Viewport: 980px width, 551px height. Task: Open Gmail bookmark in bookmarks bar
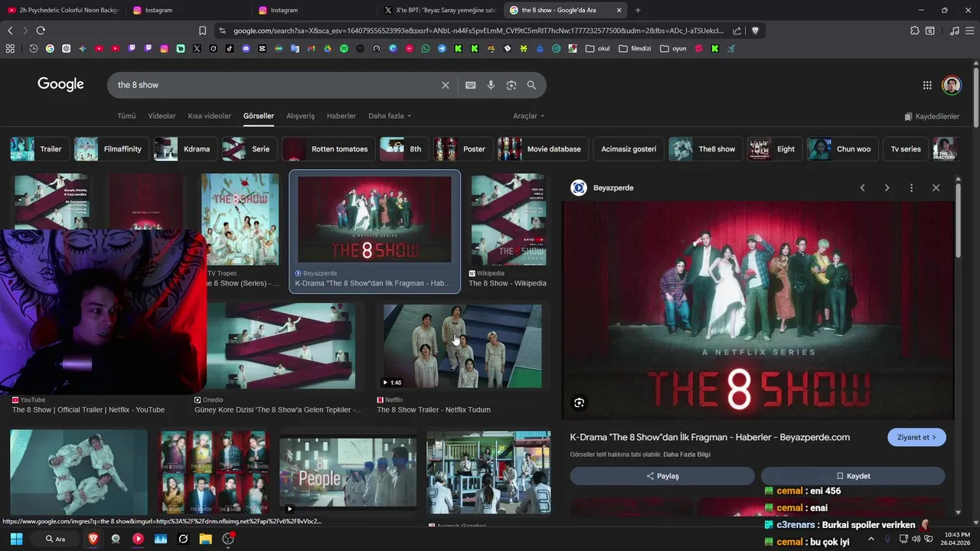pos(311,48)
